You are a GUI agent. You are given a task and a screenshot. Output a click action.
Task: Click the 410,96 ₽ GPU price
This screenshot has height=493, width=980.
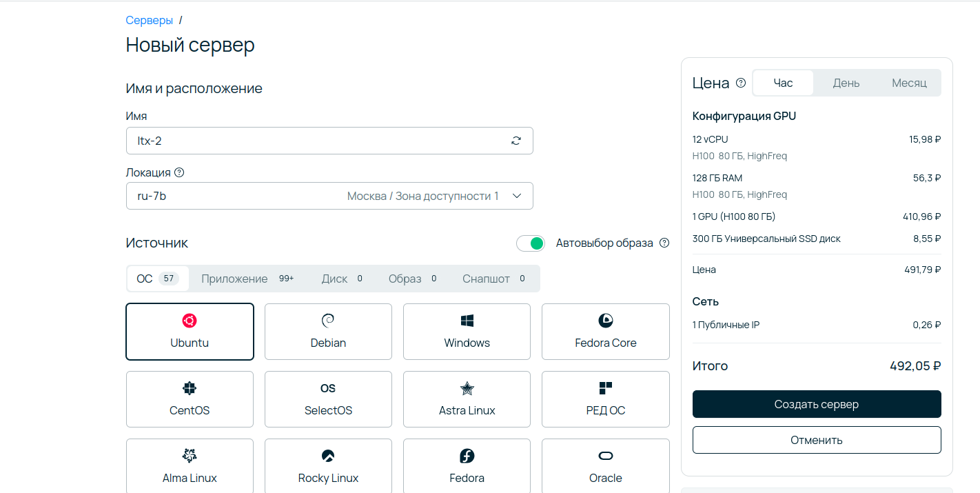click(922, 217)
